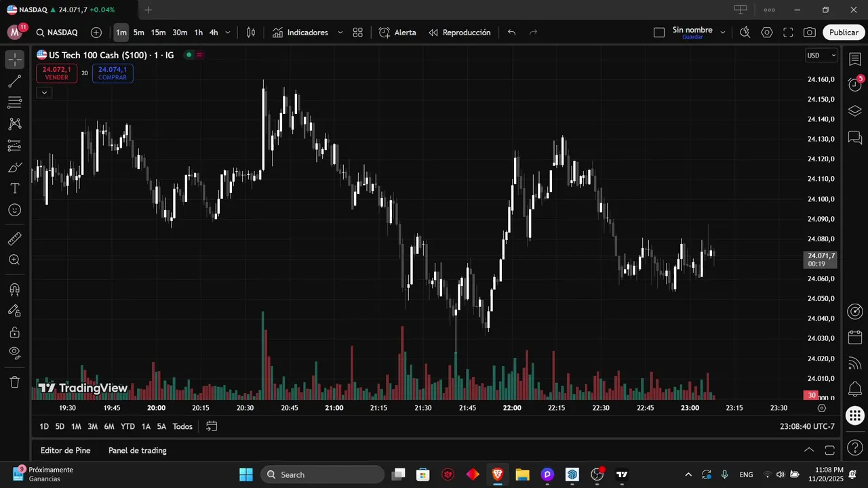Open the indicator templates icon
Image resolution: width=868 pixels, height=488 pixels.
click(x=358, y=33)
